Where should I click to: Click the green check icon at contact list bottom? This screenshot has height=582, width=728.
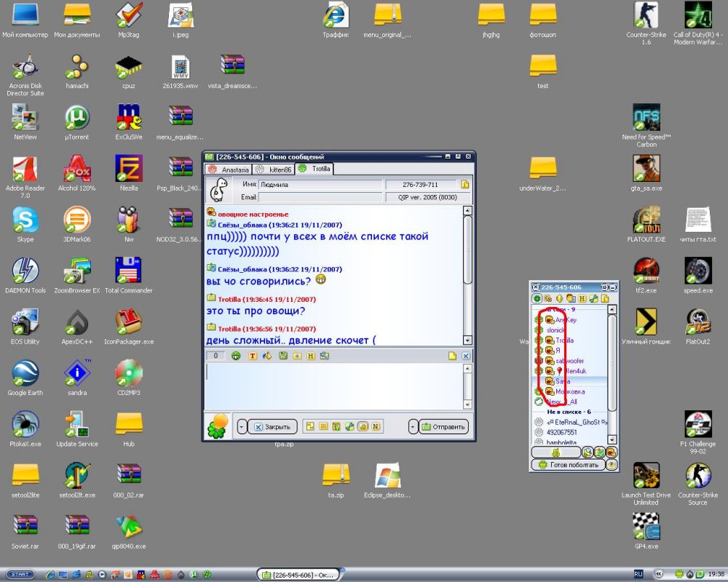point(599,452)
